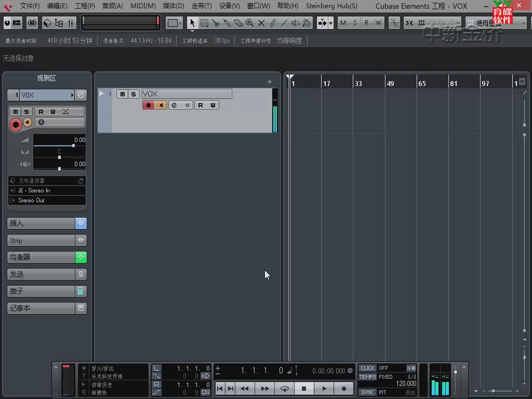Open the 音频(A) menu
Viewport: 532px width, 399px height.
[x=112, y=6]
